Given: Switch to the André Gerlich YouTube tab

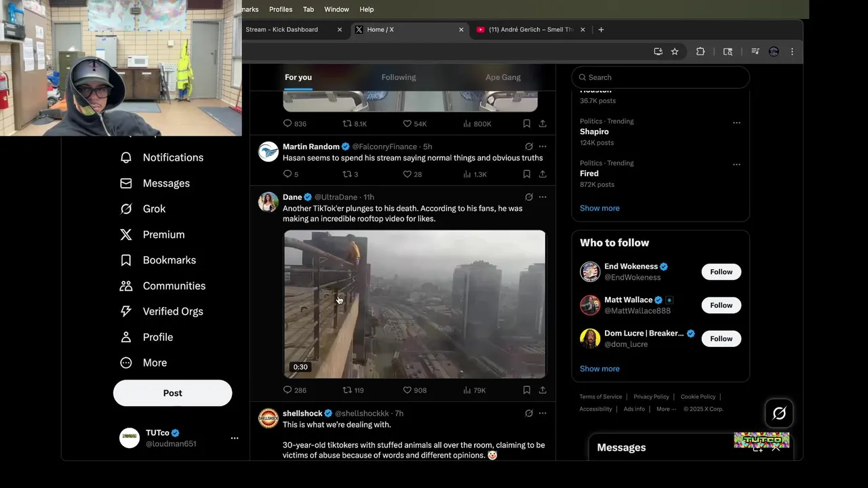Looking at the screenshot, I should [530, 30].
